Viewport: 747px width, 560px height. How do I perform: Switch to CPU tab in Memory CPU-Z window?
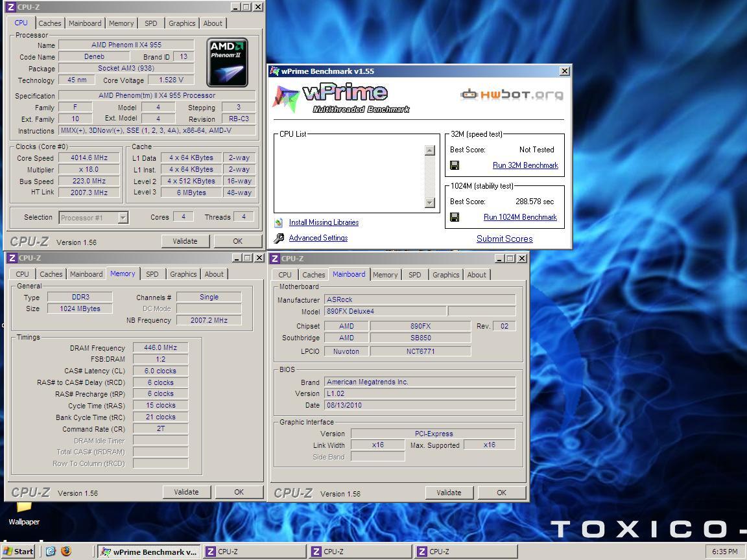(x=22, y=274)
